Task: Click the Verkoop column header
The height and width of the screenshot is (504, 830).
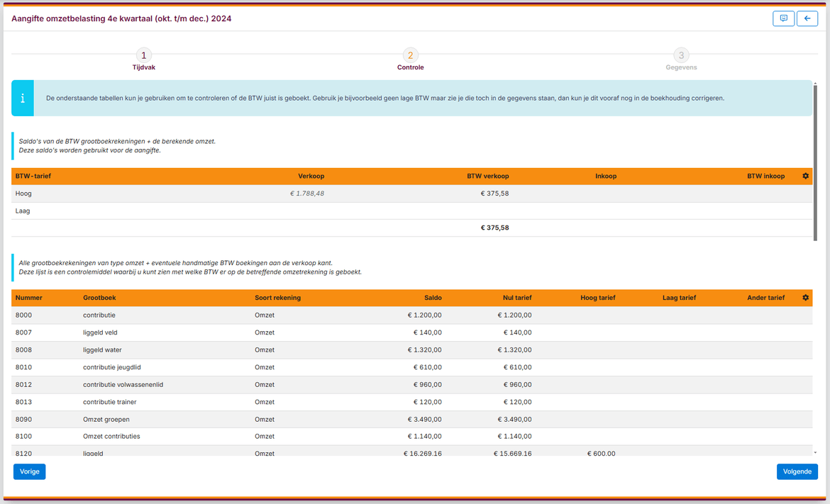Action: coord(311,176)
